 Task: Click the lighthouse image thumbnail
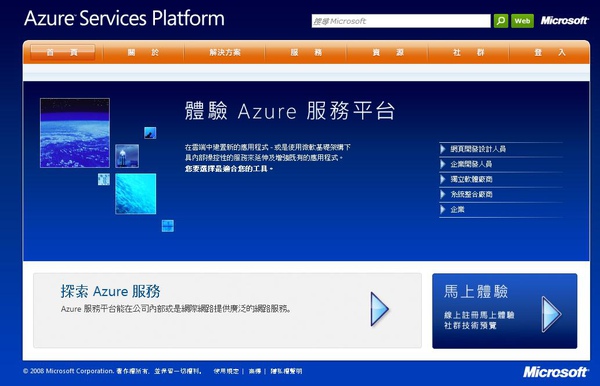pyautogui.click(x=127, y=156)
